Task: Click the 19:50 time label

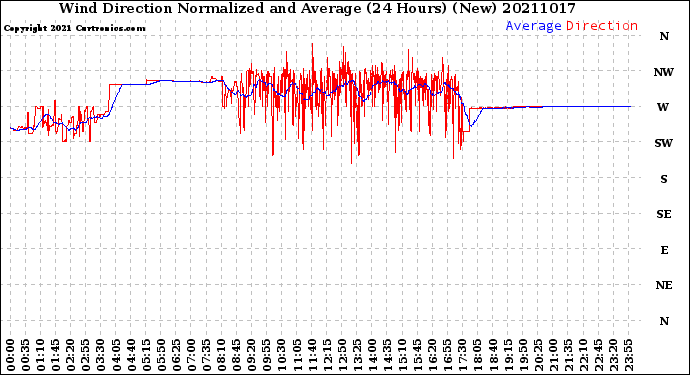Action: (523, 355)
